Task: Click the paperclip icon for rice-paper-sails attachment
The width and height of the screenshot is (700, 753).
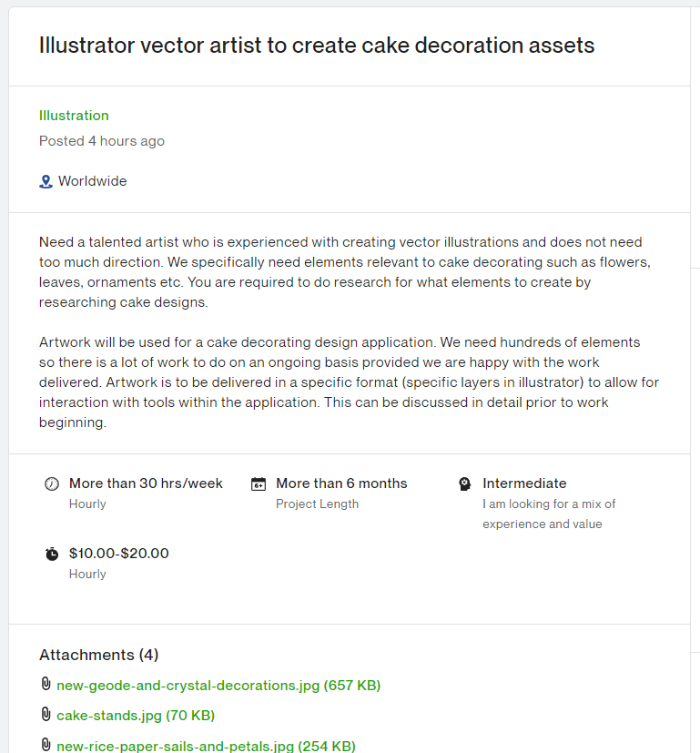Action: [45, 746]
